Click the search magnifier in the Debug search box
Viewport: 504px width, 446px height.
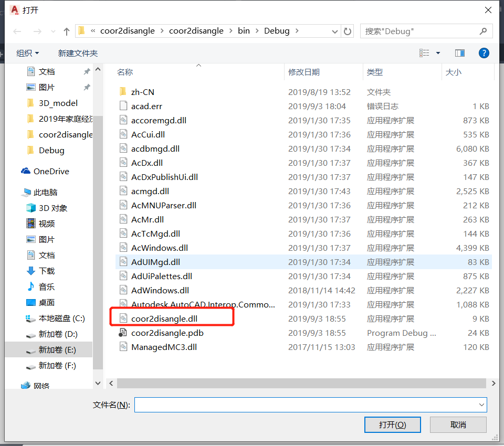[x=484, y=31]
